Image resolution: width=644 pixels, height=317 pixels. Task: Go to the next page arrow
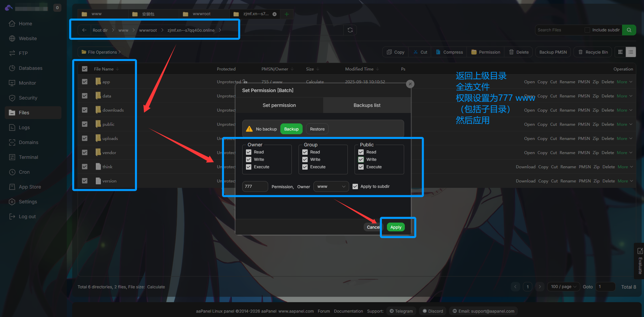(540, 287)
